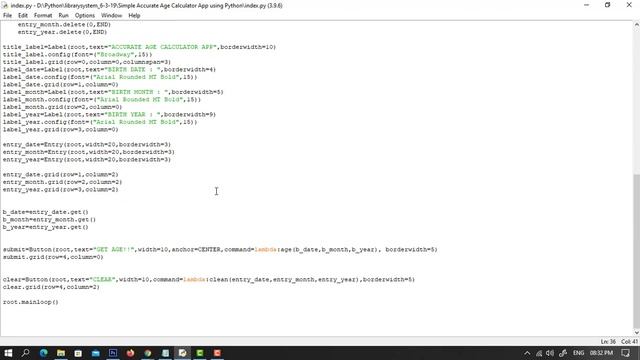The height and width of the screenshot is (360, 640).
Task: Click the Windows Start button
Action: click(x=8, y=353)
